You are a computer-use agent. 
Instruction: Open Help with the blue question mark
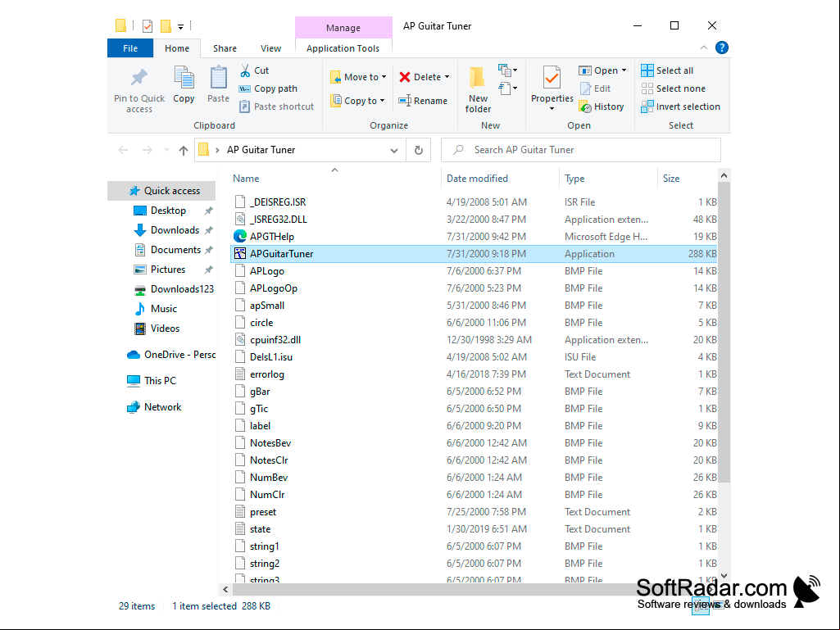[x=722, y=48]
